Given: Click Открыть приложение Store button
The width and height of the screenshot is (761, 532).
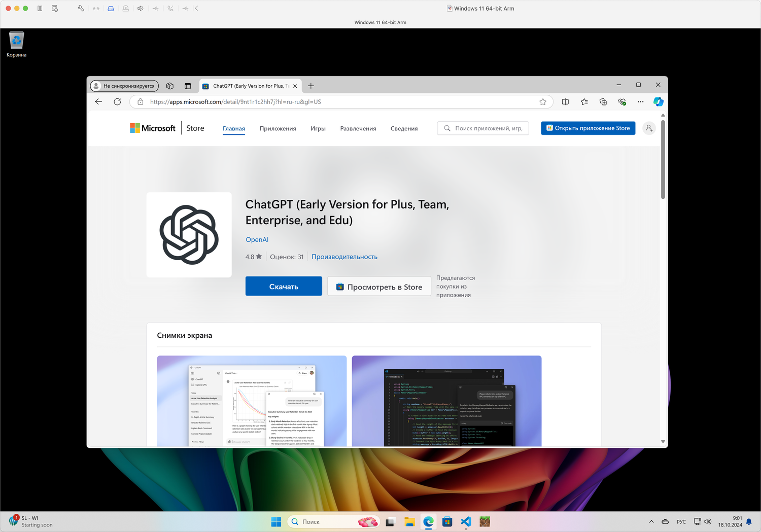Looking at the screenshot, I should (588, 128).
